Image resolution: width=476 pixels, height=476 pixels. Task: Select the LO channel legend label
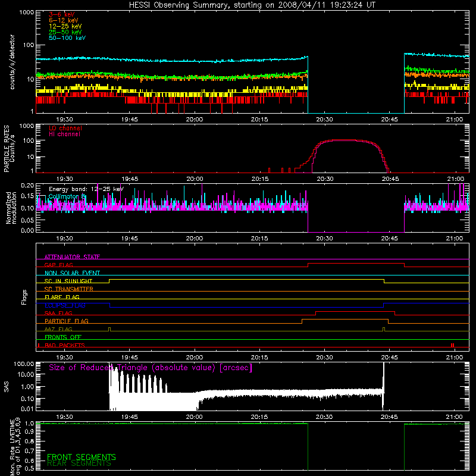coord(65,128)
